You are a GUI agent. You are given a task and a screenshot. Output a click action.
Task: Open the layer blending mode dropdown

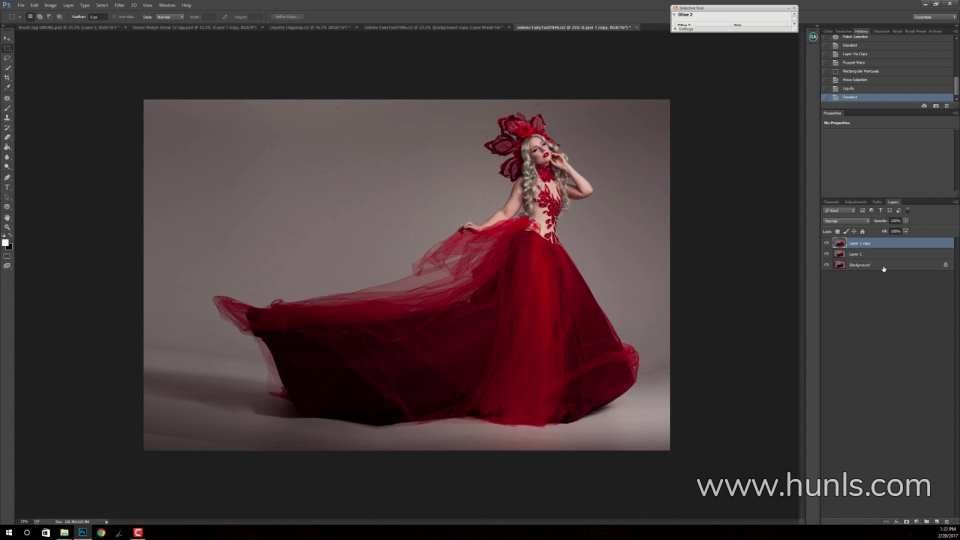(845, 221)
